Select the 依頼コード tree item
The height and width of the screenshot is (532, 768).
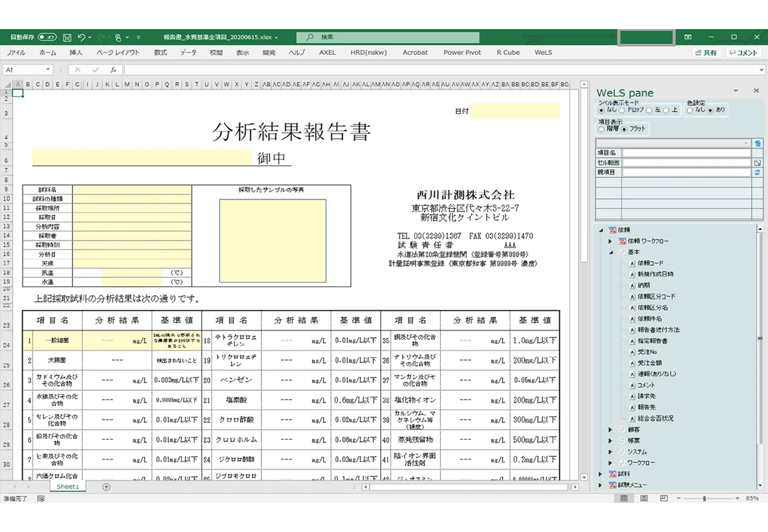coord(651,263)
